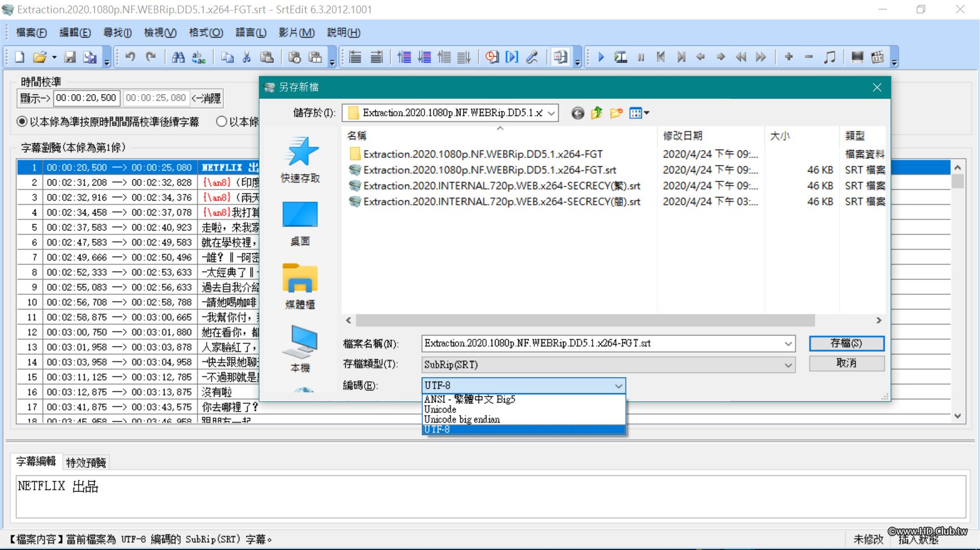Click the 存檔(S) save button
980x550 pixels.
(x=846, y=344)
